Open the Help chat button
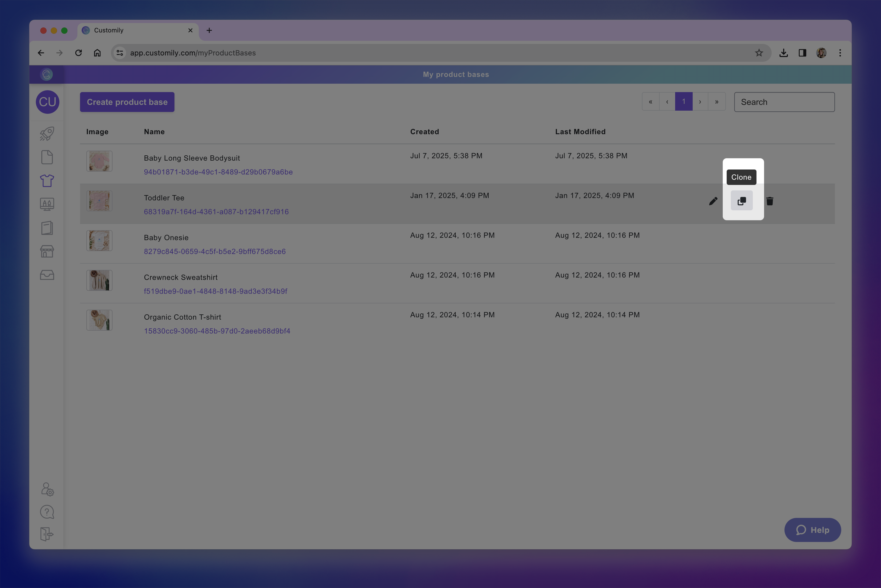 click(x=812, y=530)
